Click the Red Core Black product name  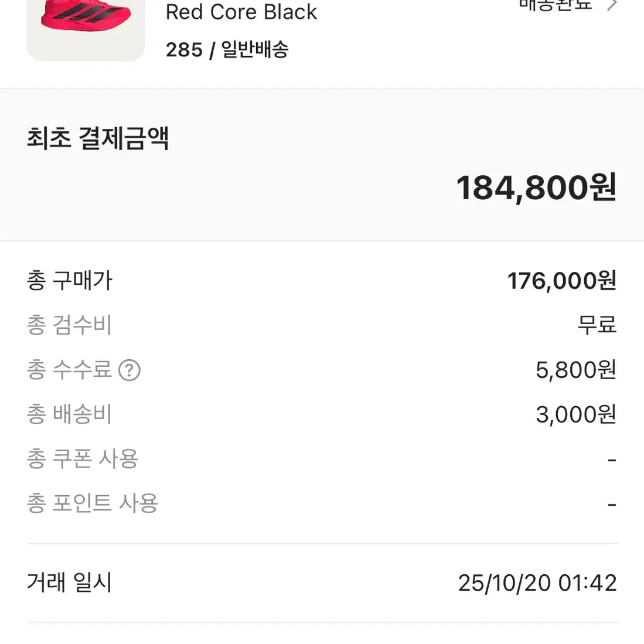[x=241, y=12]
